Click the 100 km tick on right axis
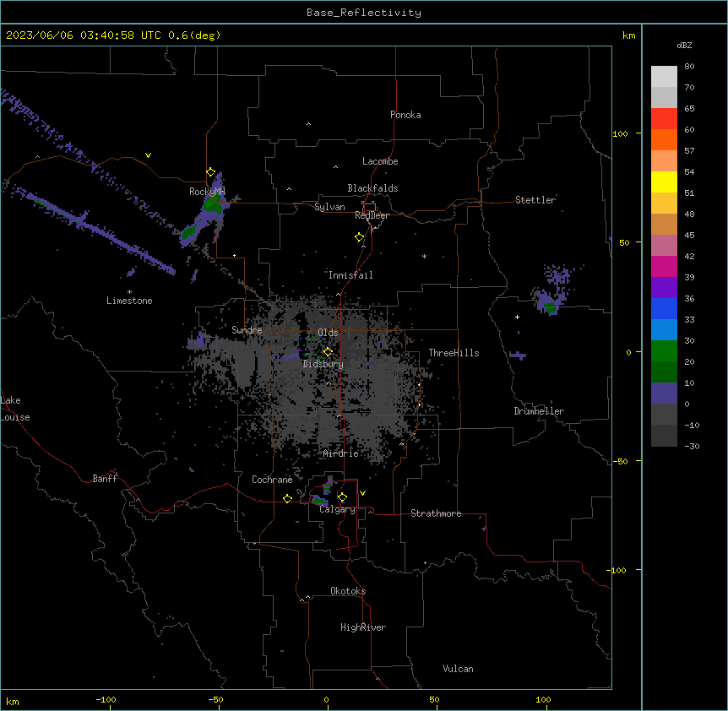Screen dimensions: 728x711 coord(620,133)
